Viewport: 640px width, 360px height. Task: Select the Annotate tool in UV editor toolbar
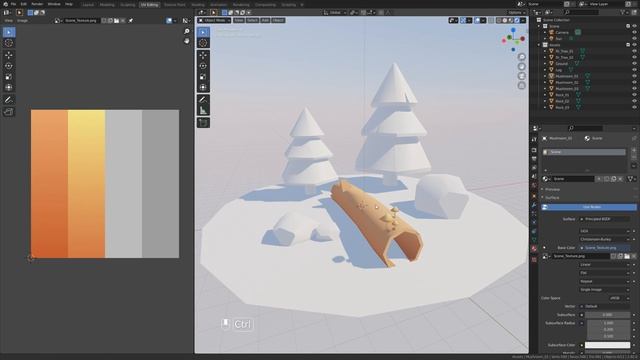point(9,100)
